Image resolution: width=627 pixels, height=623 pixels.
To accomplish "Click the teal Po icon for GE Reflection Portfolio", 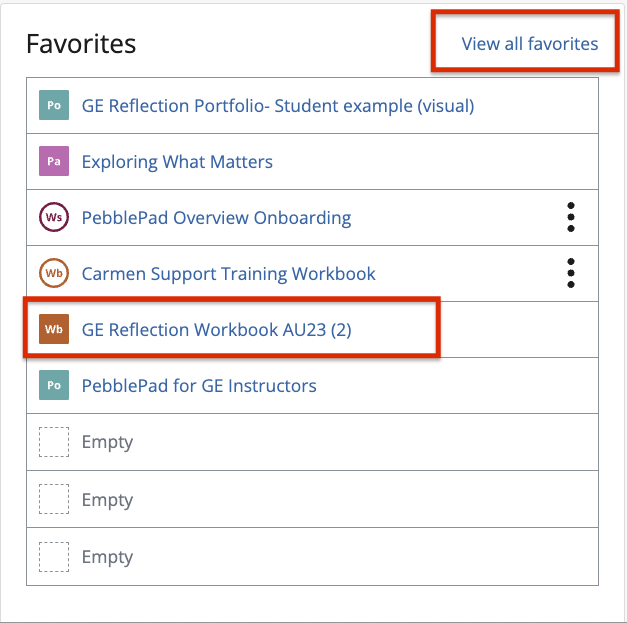I will pos(54,105).
